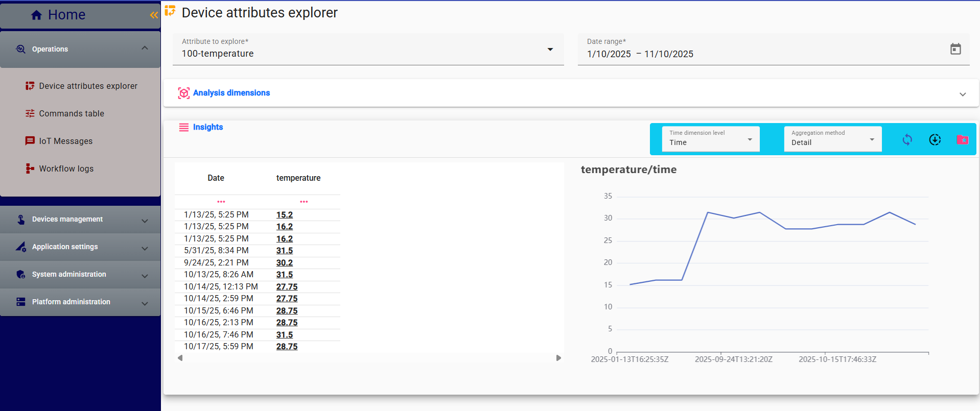Click the download data icon

pyautogui.click(x=935, y=139)
